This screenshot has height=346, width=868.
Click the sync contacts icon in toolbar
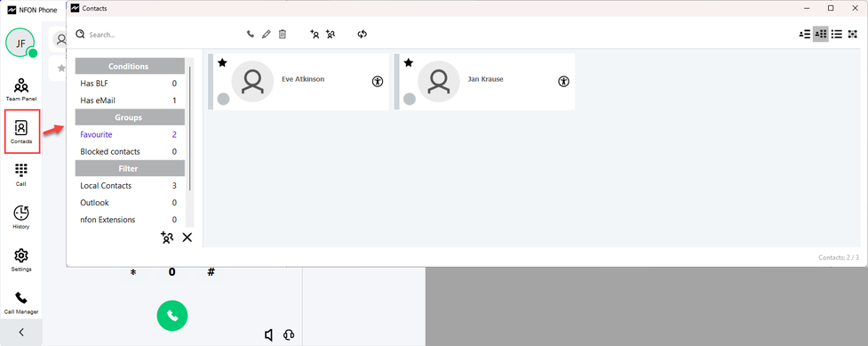(x=362, y=35)
